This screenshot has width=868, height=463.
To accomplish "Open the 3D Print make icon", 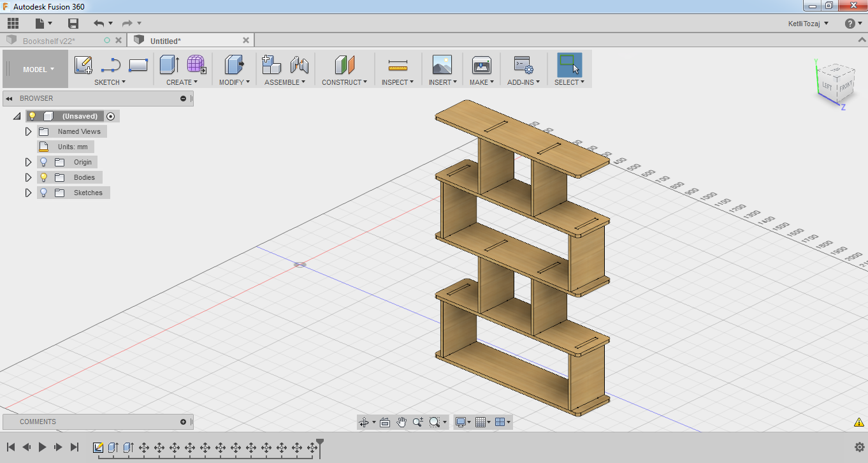I will coord(481,65).
